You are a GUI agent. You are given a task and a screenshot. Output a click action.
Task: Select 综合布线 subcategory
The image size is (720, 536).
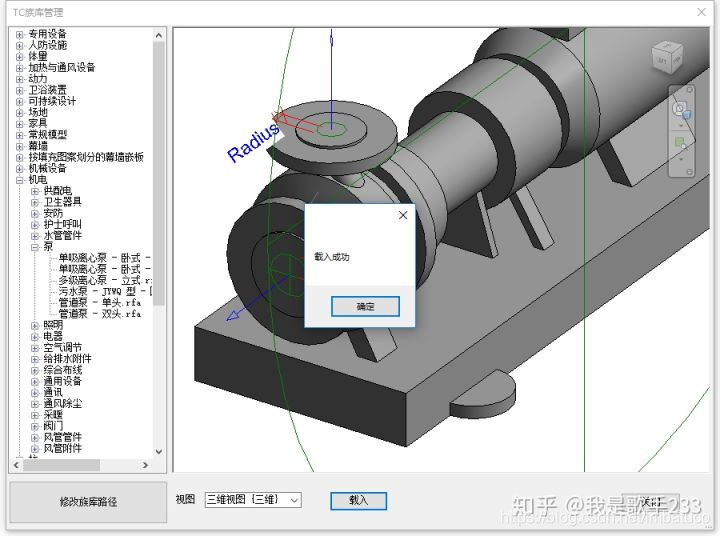[62, 370]
